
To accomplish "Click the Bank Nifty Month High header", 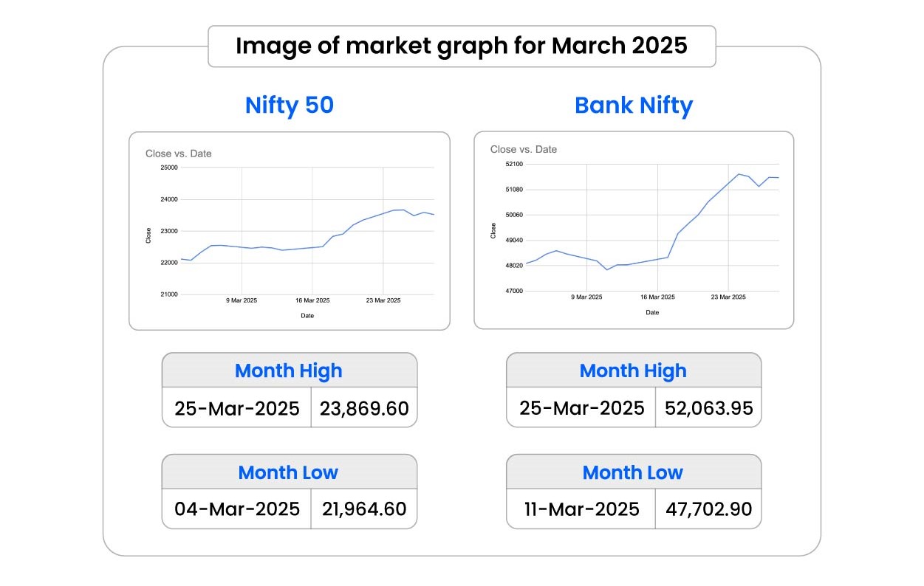I will (633, 370).
